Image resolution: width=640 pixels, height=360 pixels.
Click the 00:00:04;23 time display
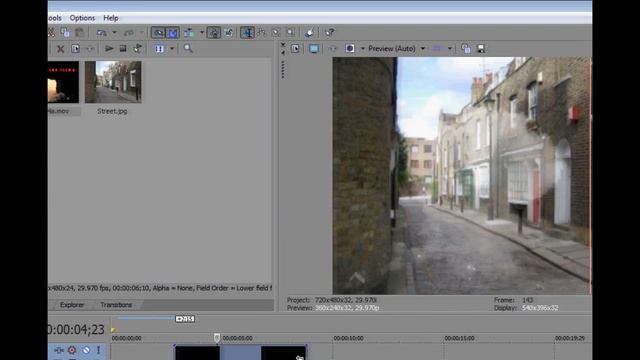point(76,329)
